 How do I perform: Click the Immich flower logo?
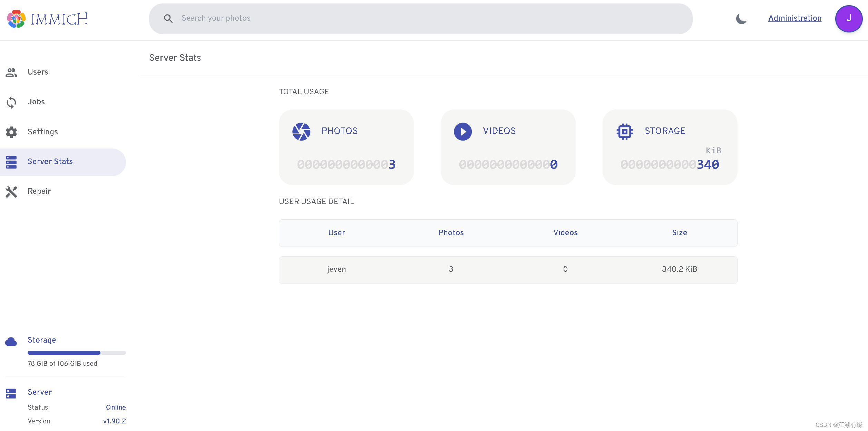[x=16, y=19]
